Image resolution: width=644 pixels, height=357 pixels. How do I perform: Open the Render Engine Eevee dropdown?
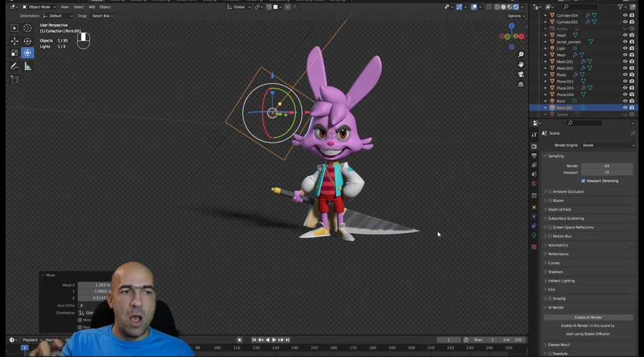pos(609,145)
